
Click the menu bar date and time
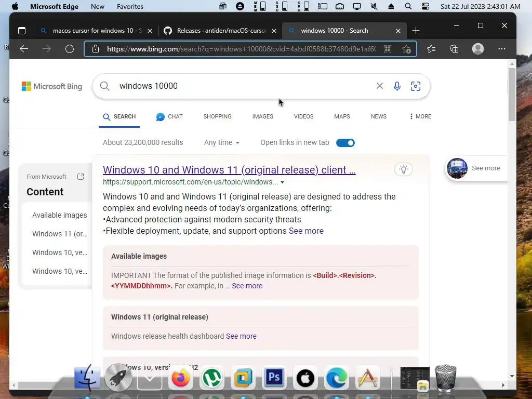pos(480,6)
